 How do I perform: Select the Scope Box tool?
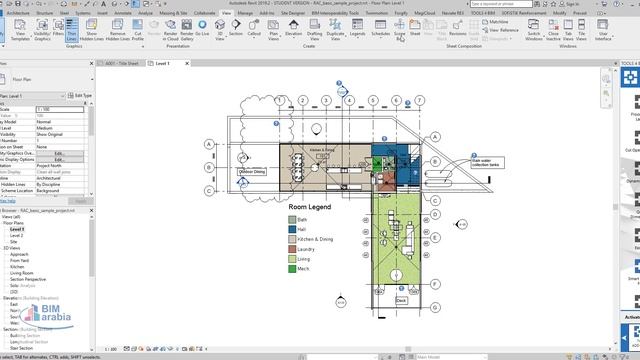click(x=400, y=30)
